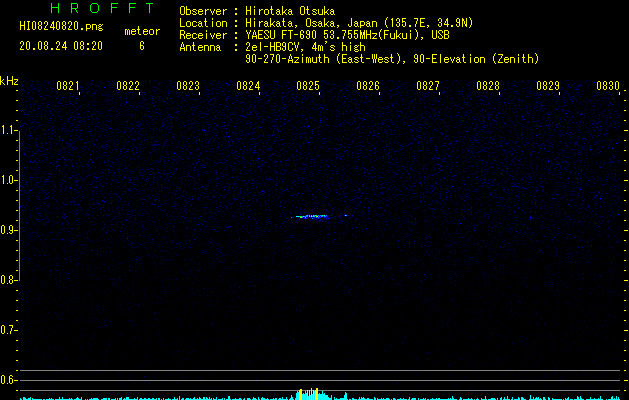Click the 0825 time marker
The image size is (629, 400).
(x=307, y=86)
